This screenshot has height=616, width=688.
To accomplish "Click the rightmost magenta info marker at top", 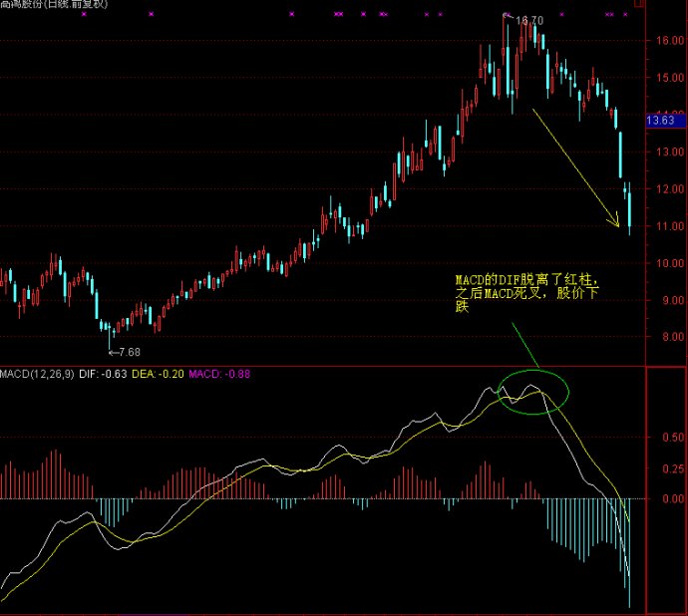I will (x=625, y=15).
